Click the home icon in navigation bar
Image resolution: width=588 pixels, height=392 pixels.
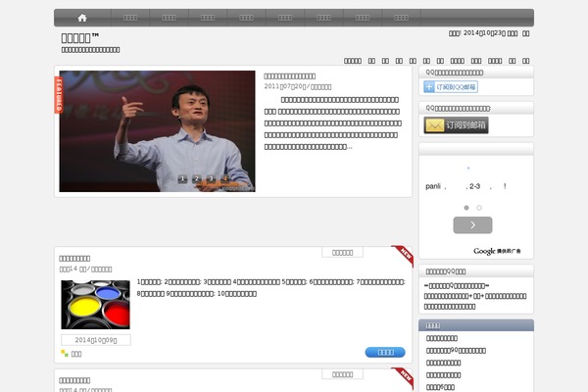(82, 18)
